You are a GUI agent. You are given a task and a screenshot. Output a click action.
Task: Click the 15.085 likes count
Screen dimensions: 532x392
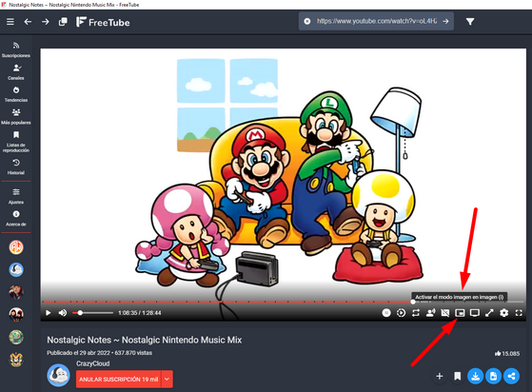(x=507, y=353)
